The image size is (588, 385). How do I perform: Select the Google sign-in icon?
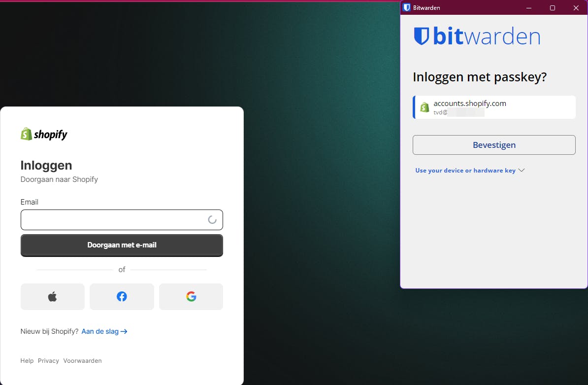click(x=191, y=296)
